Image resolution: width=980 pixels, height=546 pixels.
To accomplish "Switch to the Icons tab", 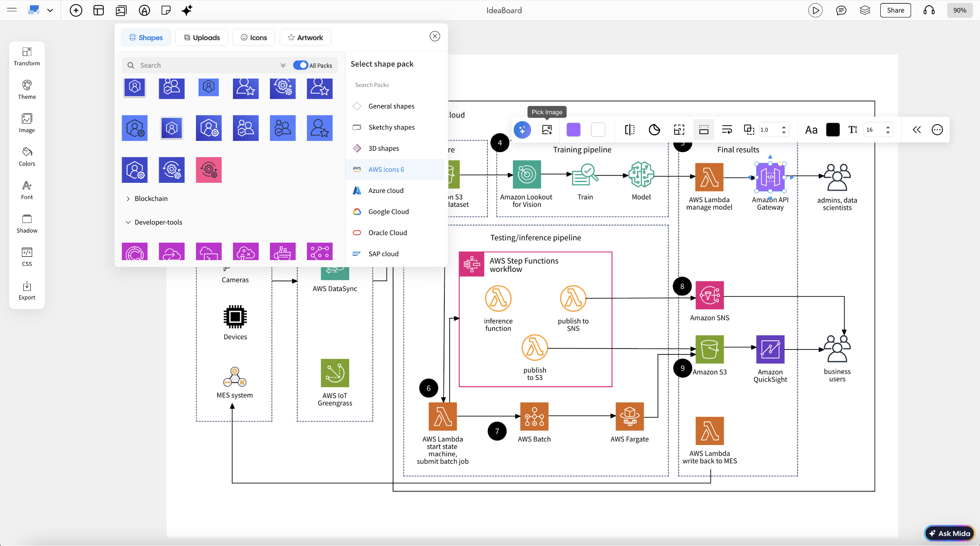I will coord(254,37).
